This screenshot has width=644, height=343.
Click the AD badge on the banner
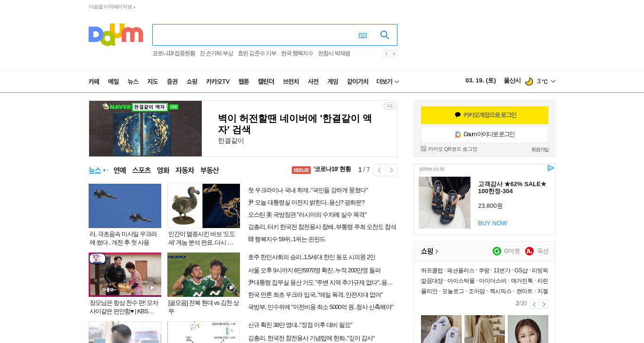(389, 106)
